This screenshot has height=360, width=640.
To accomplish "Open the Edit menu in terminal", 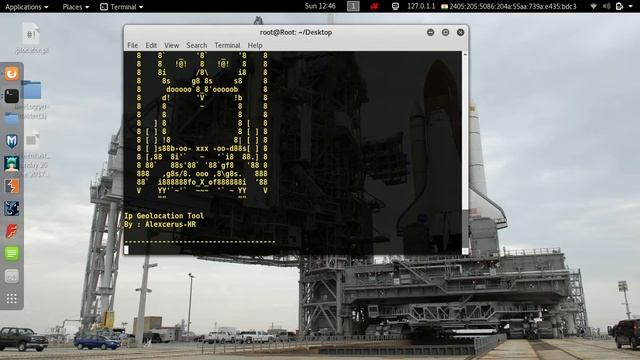I will [151, 45].
